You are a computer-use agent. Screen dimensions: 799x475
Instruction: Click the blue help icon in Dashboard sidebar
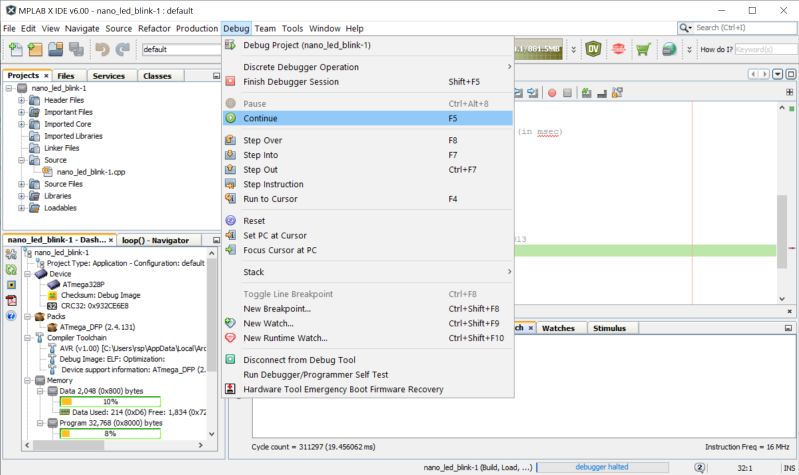point(11,316)
